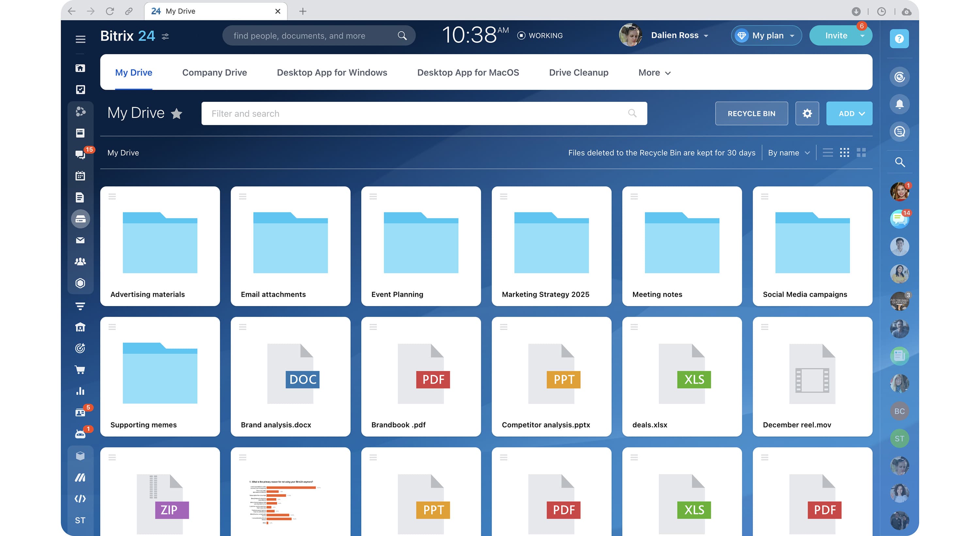
Task: Select the Drive Cleanup tab
Action: (x=578, y=72)
